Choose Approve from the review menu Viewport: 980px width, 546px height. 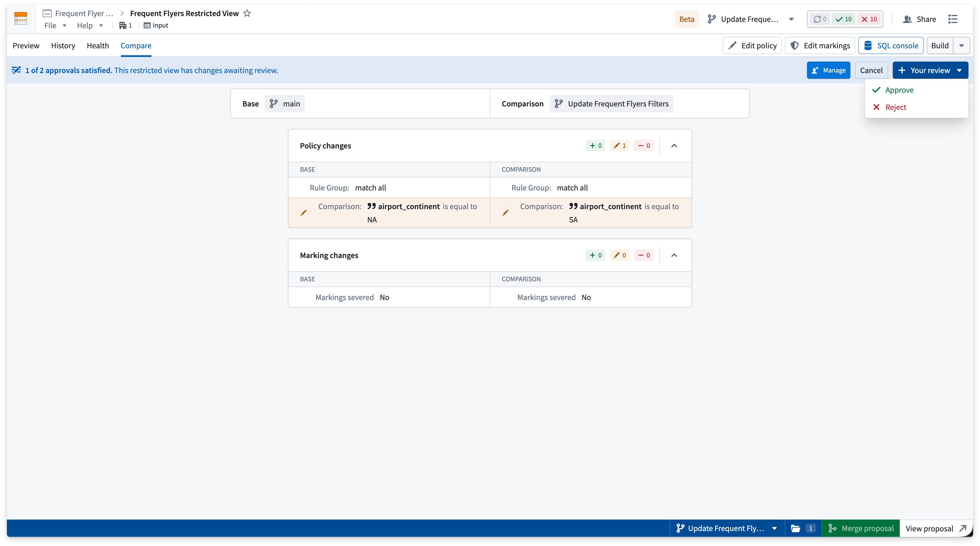point(916,90)
